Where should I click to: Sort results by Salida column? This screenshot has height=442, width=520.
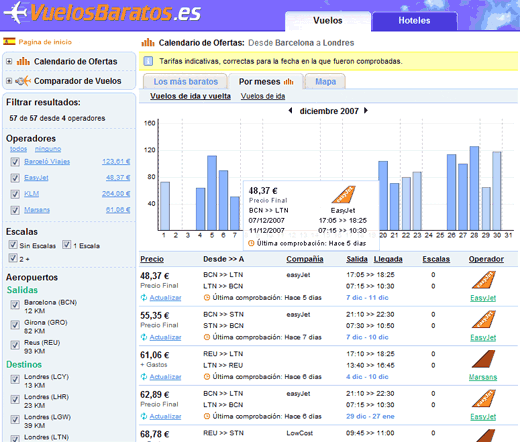(x=357, y=259)
